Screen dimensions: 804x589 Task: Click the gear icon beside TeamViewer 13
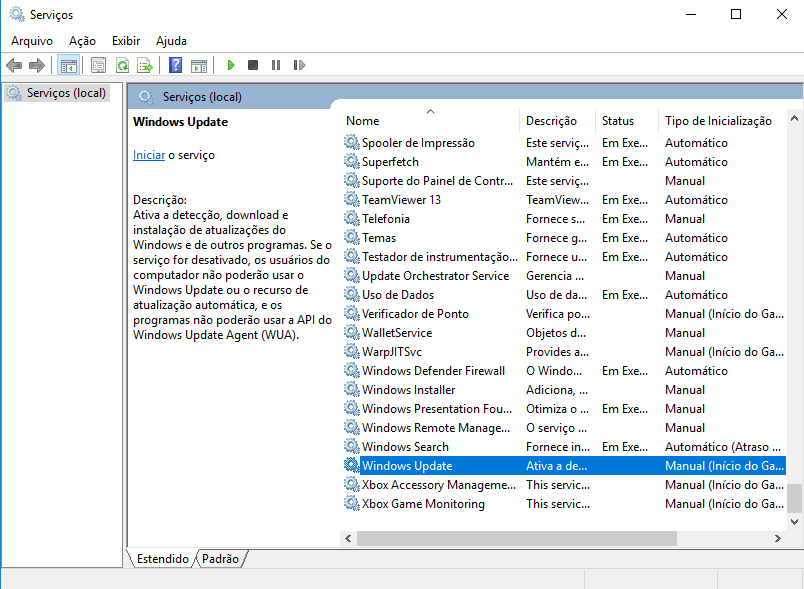click(x=351, y=199)
